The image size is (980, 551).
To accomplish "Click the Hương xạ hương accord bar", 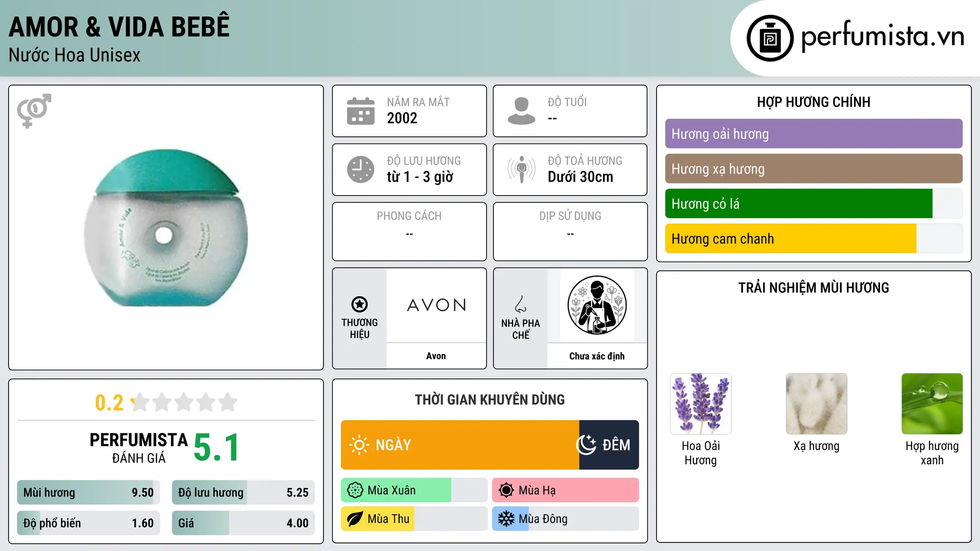I will [813, 169].
